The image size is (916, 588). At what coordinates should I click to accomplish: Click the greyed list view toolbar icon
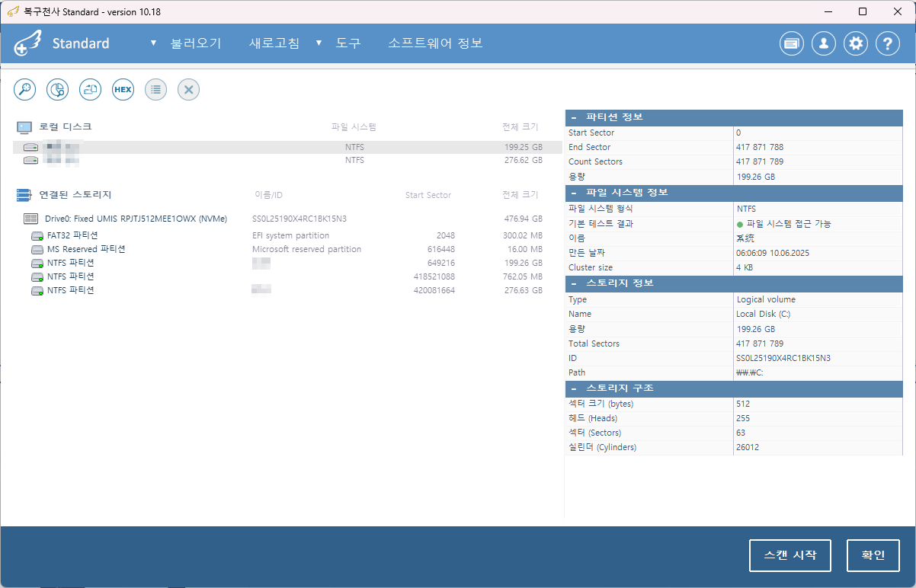pos(155,89)
